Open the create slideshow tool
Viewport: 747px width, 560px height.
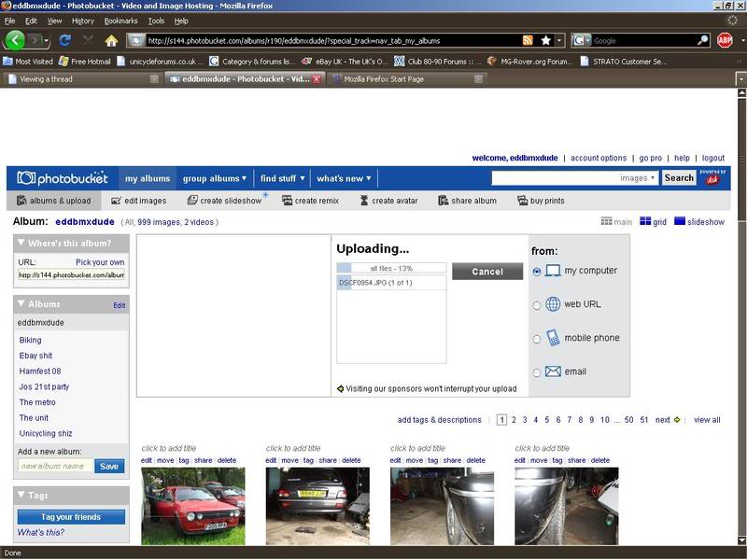pos(225,201)
